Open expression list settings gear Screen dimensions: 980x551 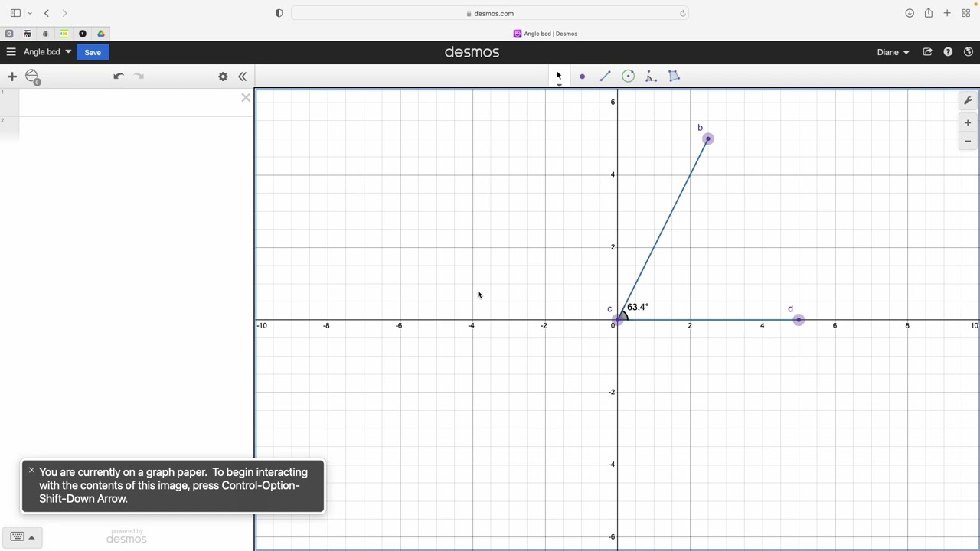223,77
